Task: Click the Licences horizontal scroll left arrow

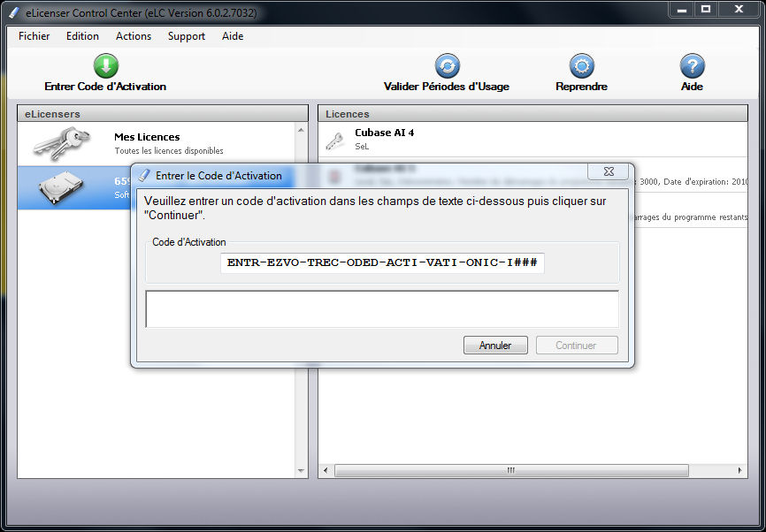Action: [x=326, y=470]
